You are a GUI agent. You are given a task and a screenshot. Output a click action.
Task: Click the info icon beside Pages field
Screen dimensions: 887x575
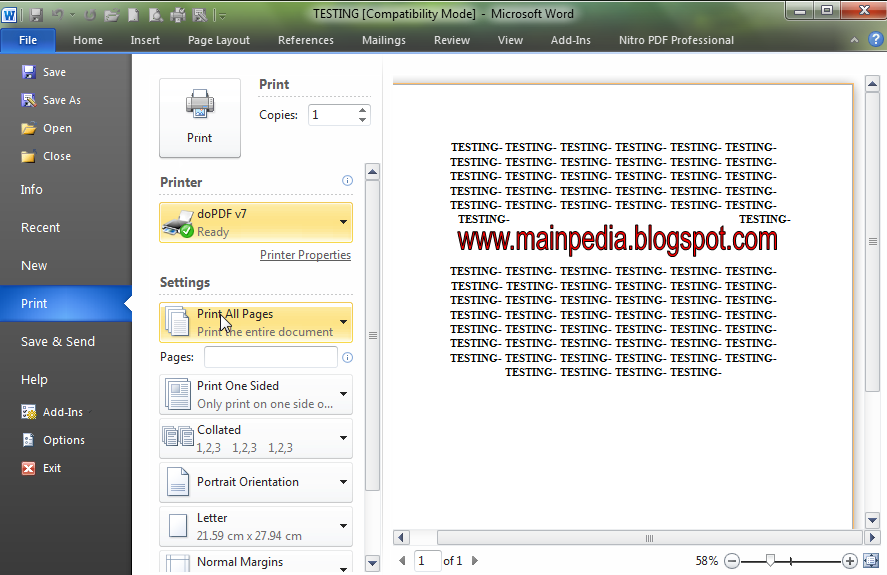(x=347, y=357)
